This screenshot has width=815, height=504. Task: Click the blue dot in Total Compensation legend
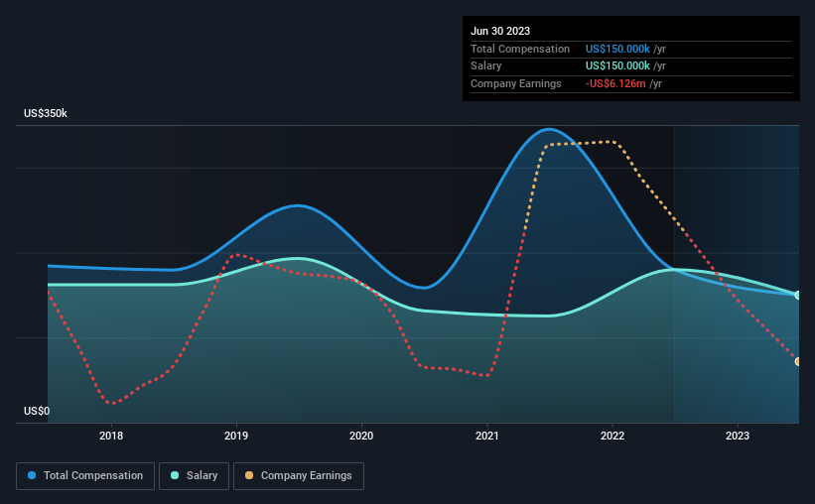pos(32,475)
